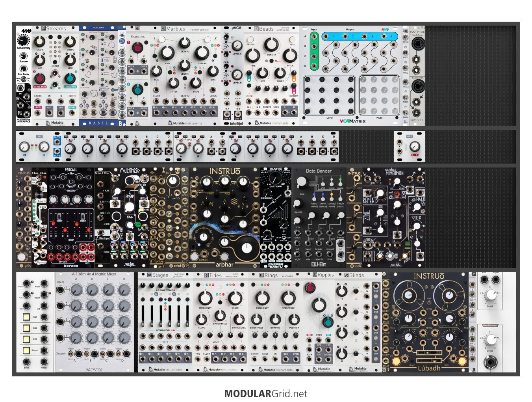The width and height of the screenshot is (532, 402).
Task: Click the Stages module title icon
Action: tap(150, 275)
